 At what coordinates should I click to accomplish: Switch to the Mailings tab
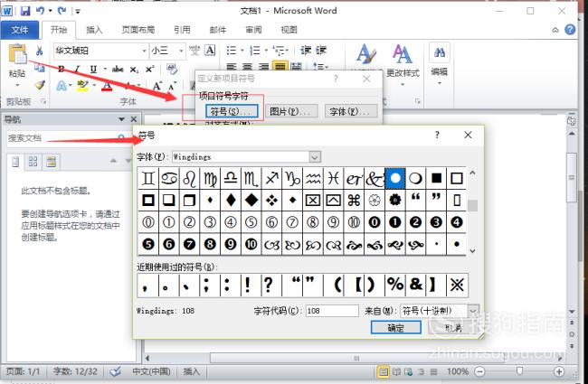[x=217, y=30]
